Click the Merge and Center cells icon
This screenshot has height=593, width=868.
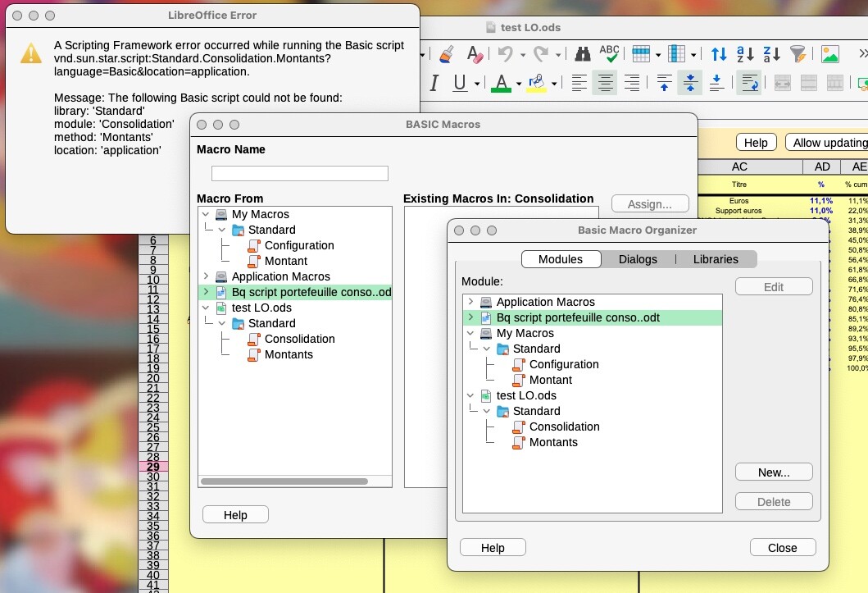[782, 83]
